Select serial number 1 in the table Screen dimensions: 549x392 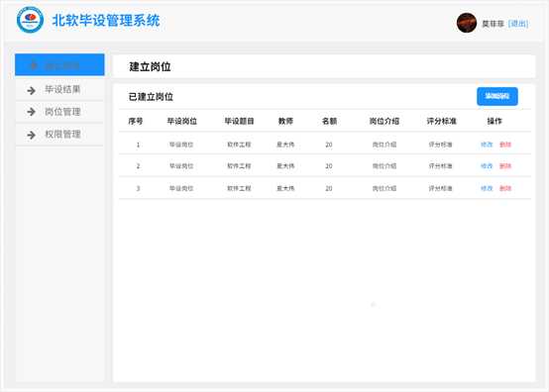(138, 145)
